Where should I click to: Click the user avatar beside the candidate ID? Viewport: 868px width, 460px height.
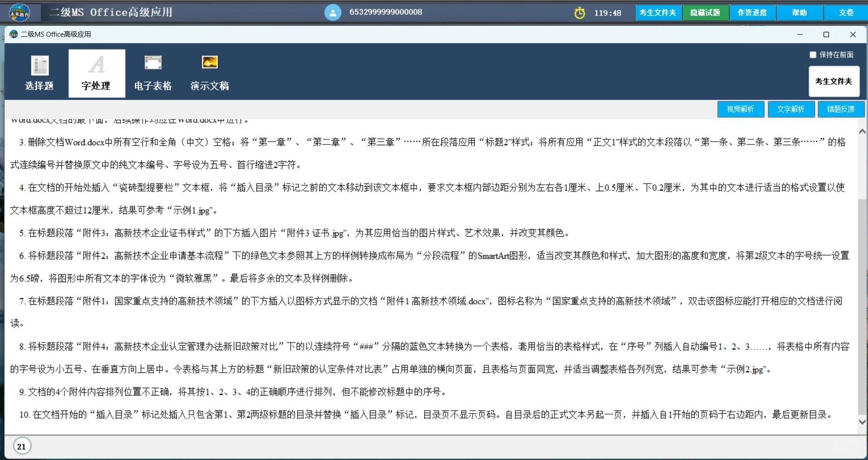click(333, 12)
